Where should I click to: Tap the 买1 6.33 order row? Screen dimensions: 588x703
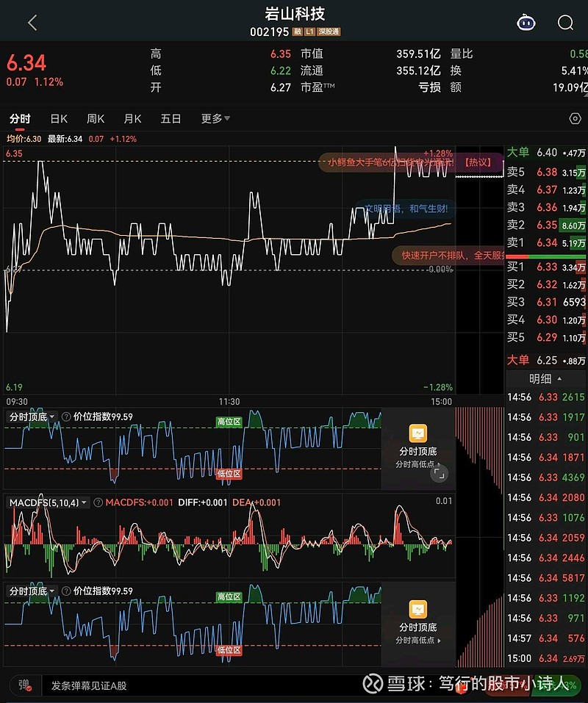tap(546, 267)
